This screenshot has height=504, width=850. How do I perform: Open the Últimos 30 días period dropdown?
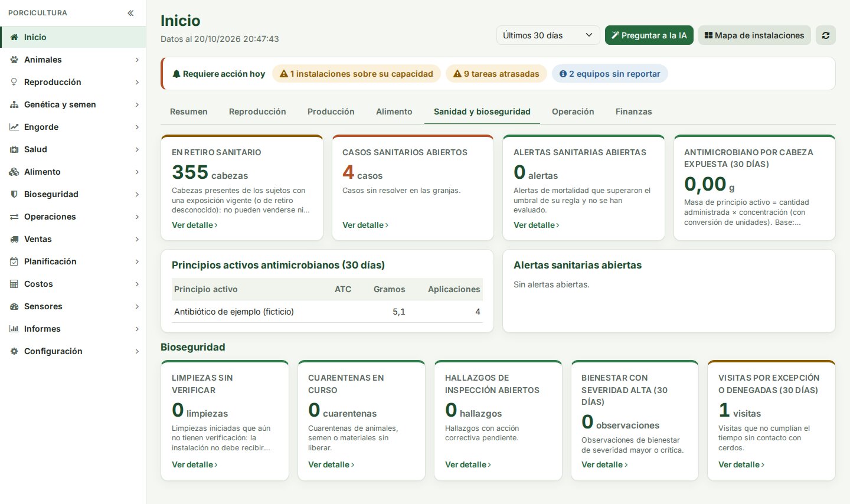[x=548, y=35]
